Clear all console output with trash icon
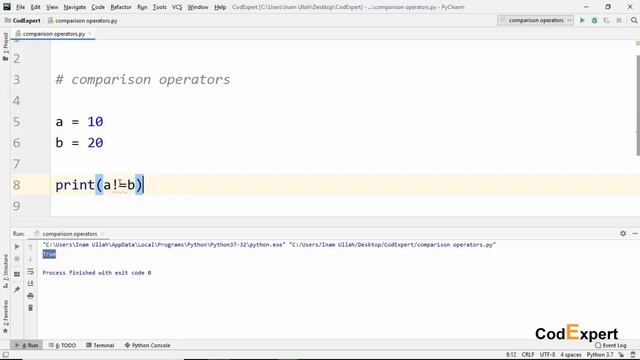 click(x=30, y=308)
